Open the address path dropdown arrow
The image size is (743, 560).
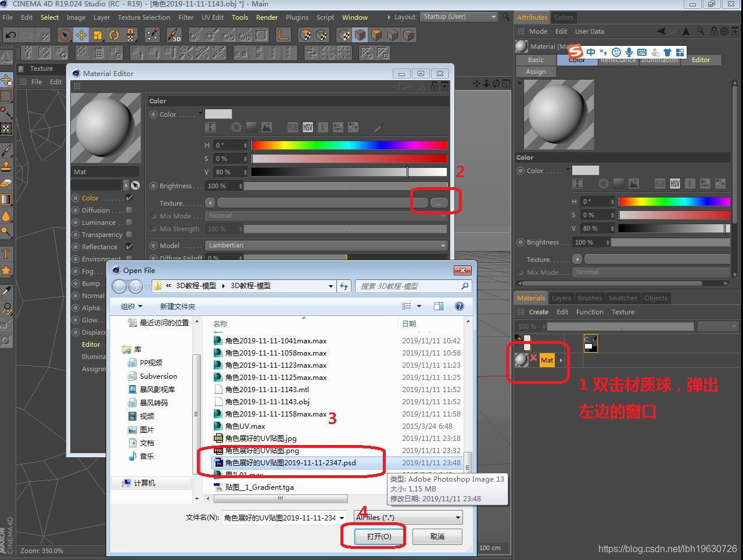pos(330,286)
